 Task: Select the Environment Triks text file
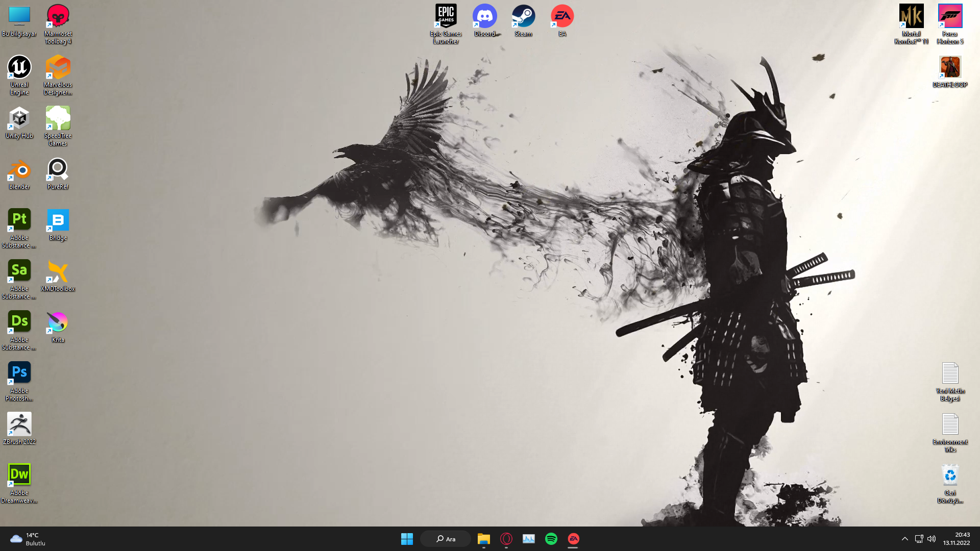pyautogui.click(x=950, y=432)
